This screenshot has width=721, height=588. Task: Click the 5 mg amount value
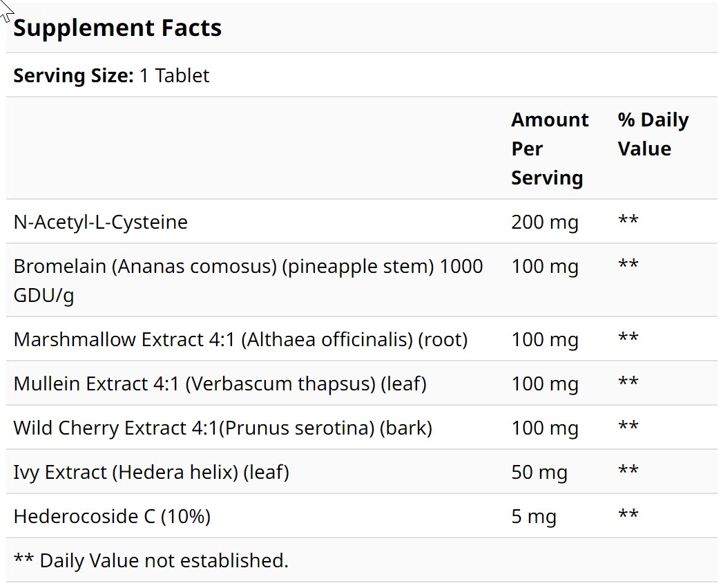(533, 516)
